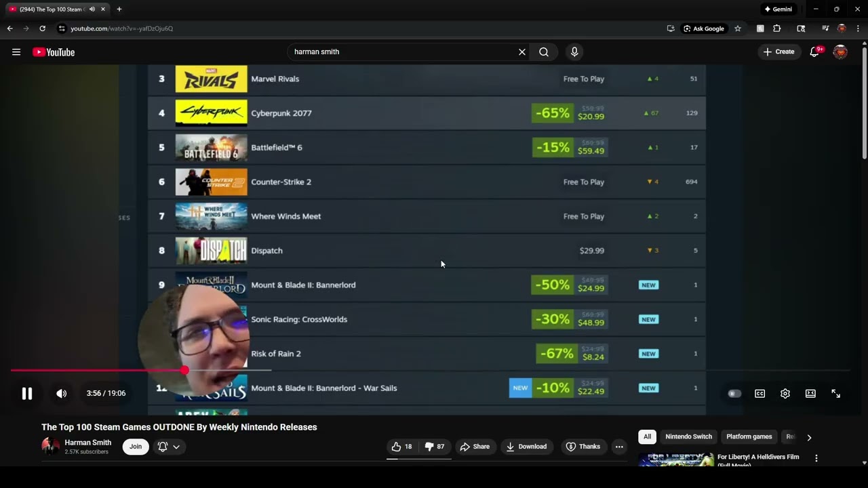
Task: Click the browser address bar URL
Action: (122, 28)
